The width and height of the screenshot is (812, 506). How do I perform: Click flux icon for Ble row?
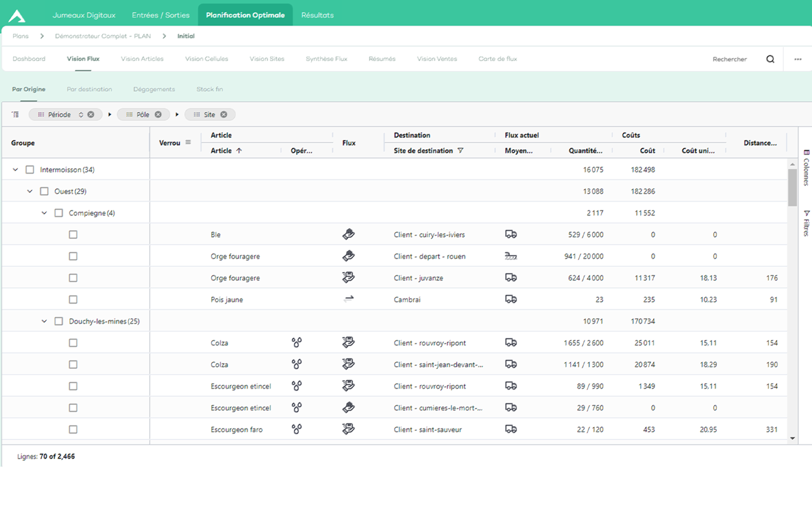[x=348, y=234]
